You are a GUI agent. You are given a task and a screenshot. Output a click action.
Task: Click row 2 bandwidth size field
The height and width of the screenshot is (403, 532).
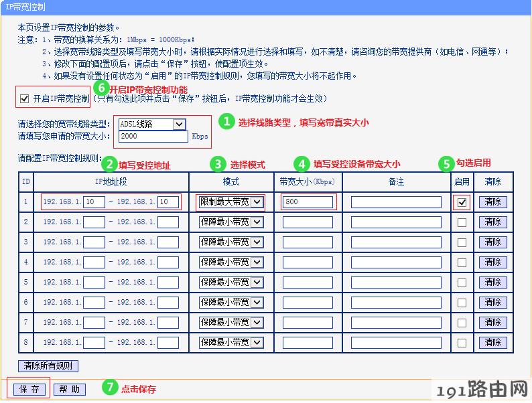click(308, 222)
